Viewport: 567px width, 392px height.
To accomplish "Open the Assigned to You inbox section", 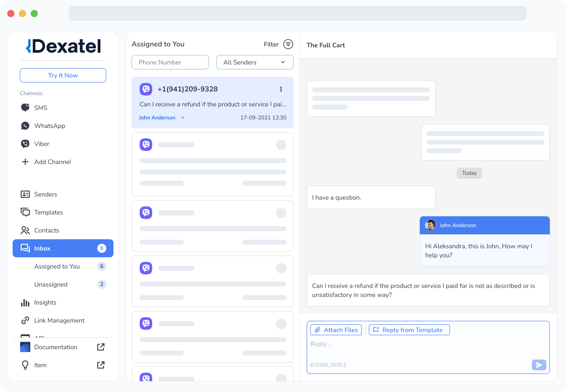I will point(57,266).
